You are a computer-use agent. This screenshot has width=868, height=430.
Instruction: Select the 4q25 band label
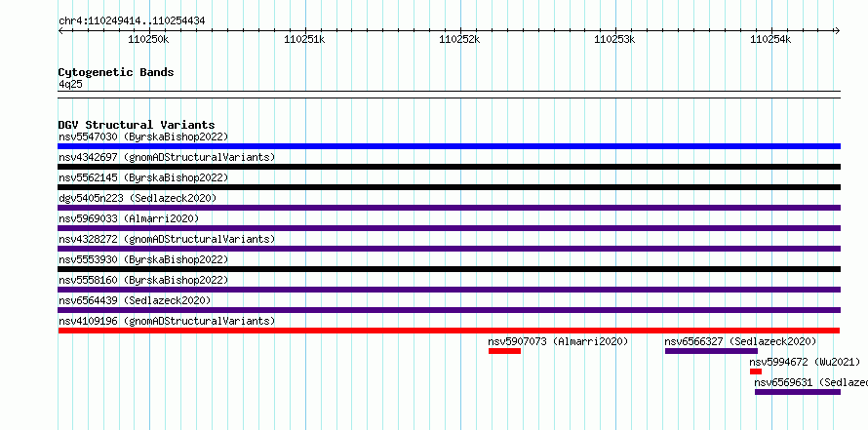coord(70,84)
